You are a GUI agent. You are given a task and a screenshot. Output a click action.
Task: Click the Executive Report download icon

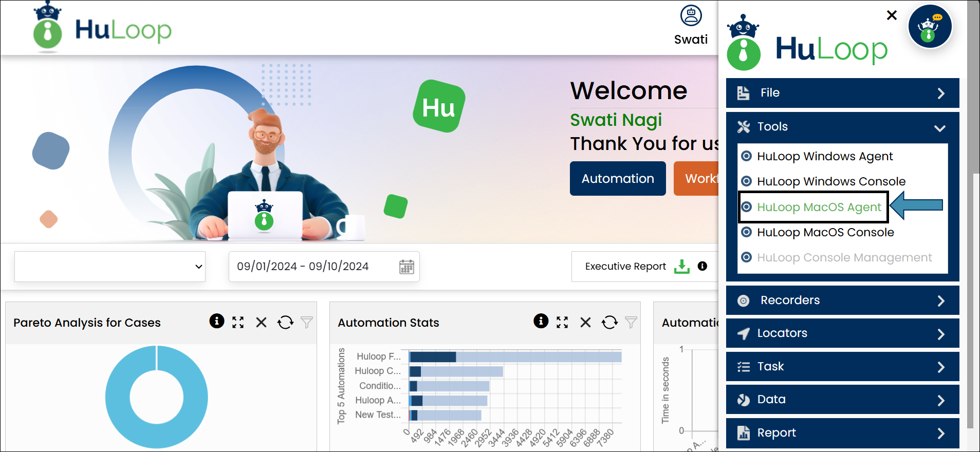681,267
